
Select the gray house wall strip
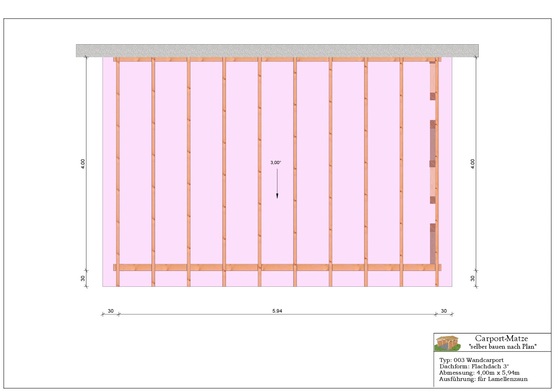(277, 51)
